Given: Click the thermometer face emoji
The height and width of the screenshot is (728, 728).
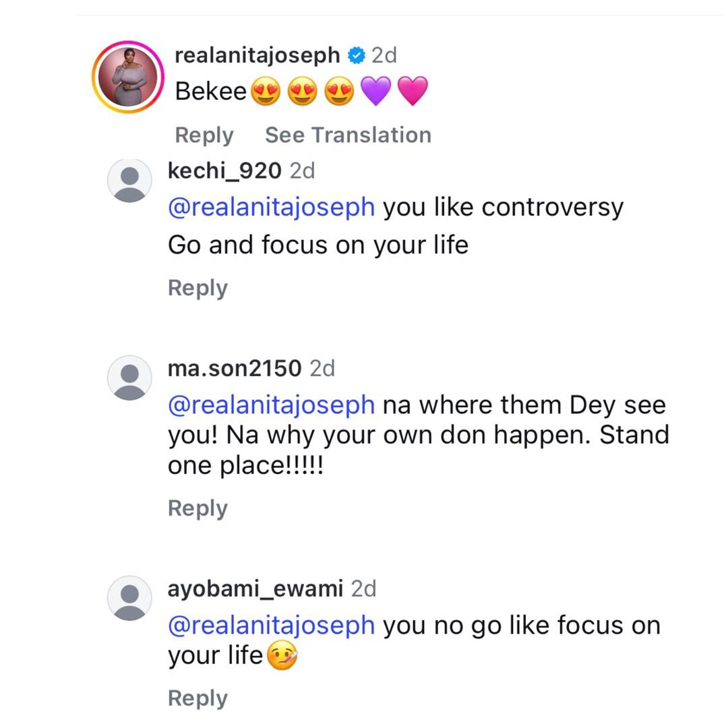Looking at the screenshot, I should (282, 655).
